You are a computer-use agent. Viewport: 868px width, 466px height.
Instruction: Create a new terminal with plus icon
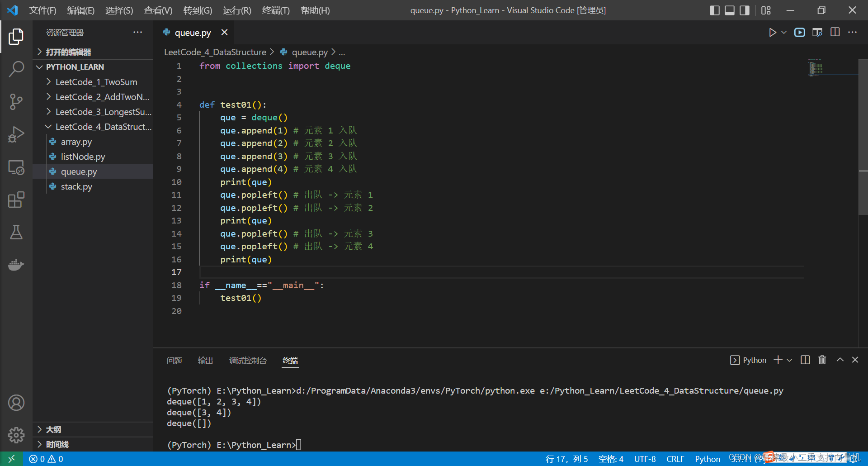click(x=778, y=360)
